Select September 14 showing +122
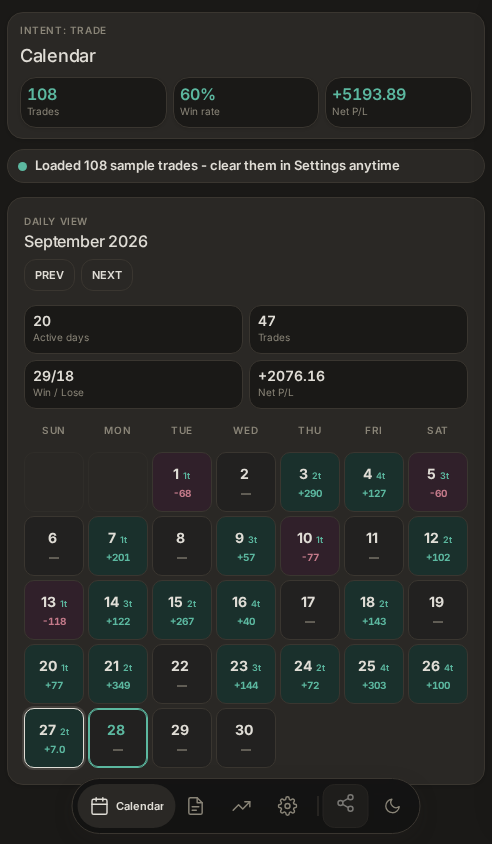Viewport: 492px width, 844px height. [x=118, y=610]
